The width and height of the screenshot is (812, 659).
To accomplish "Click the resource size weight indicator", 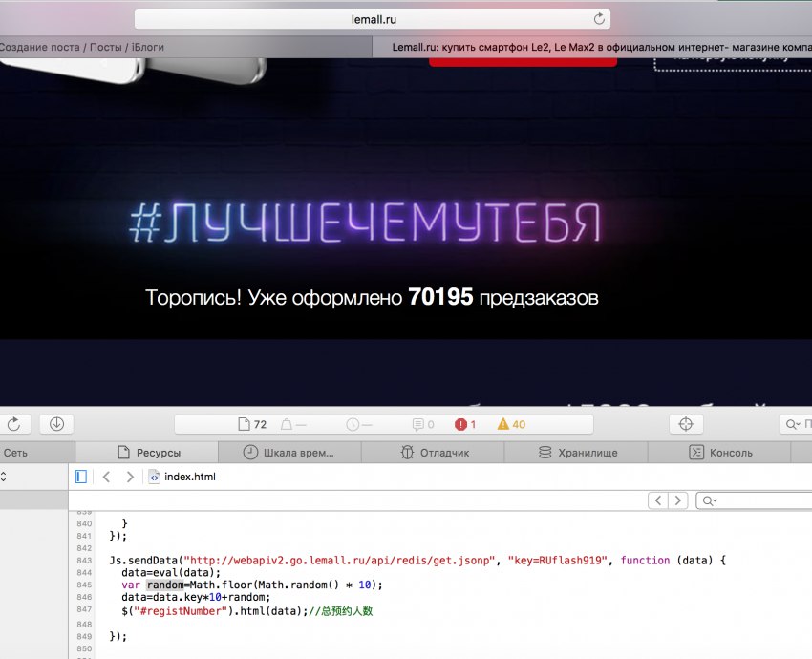I will pyautogui.click(x=293, y=424).
